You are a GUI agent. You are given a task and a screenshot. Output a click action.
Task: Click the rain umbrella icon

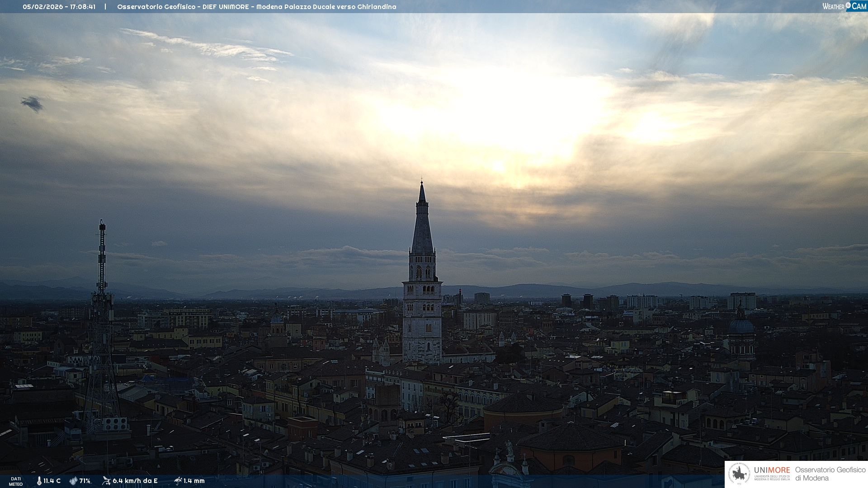pyautogui.click(x=178, y=481)
